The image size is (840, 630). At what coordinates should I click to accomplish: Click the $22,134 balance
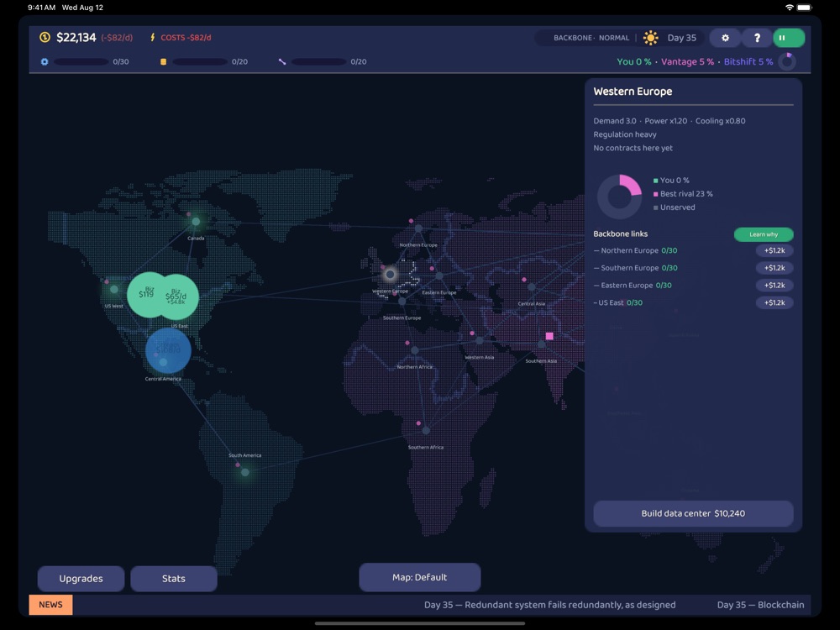pyautogui.click(x=76, y=38)
